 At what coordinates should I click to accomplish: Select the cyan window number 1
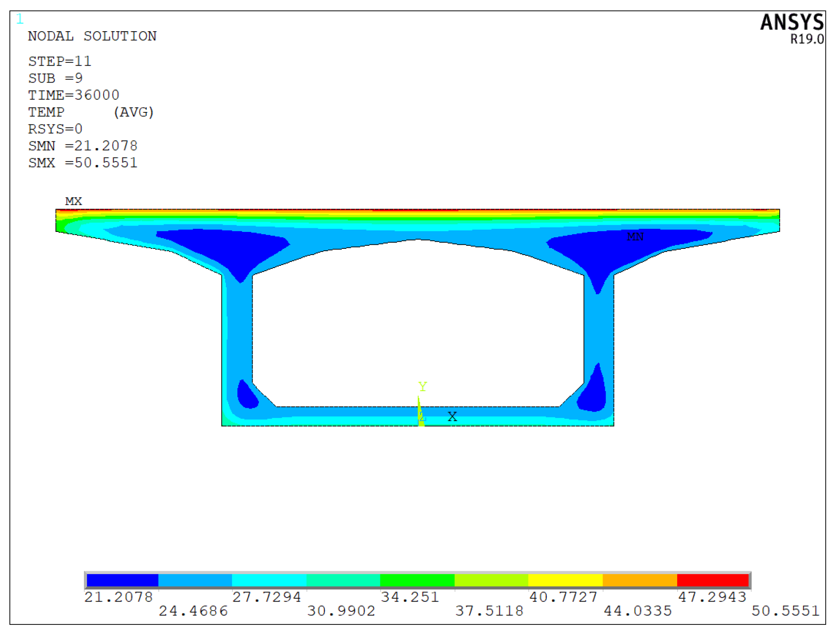[x=20, y=19]
